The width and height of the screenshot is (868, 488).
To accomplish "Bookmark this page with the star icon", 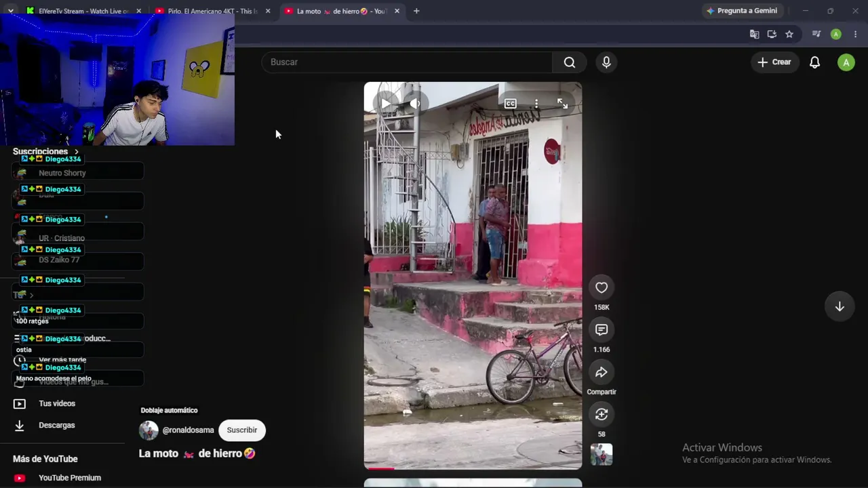I will coord(789,34).
